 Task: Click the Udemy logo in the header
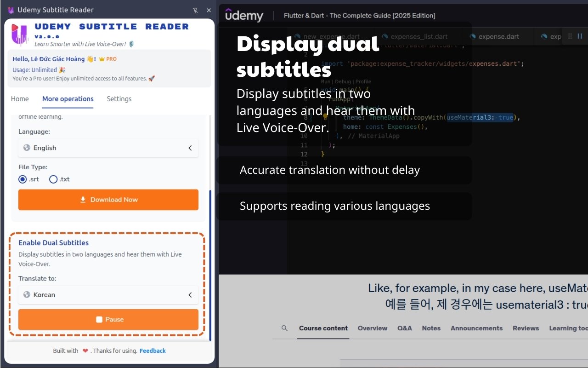tap(244, 15)
